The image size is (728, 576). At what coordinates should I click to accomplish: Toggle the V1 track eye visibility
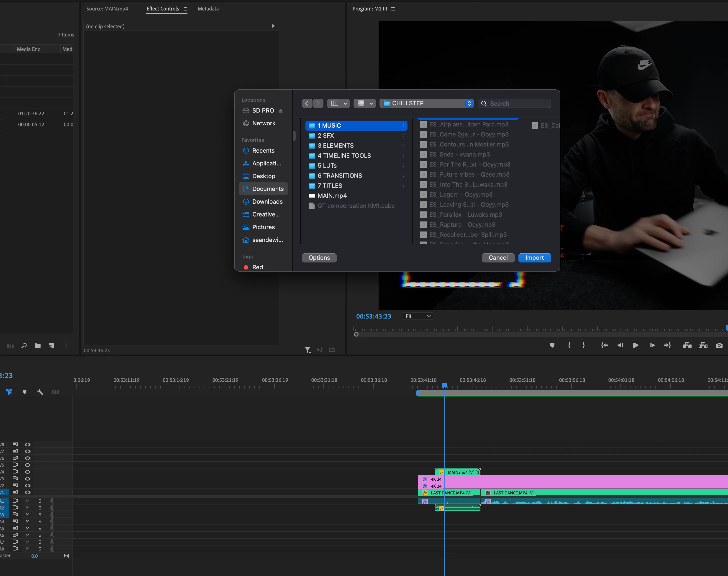coord(28,492)
